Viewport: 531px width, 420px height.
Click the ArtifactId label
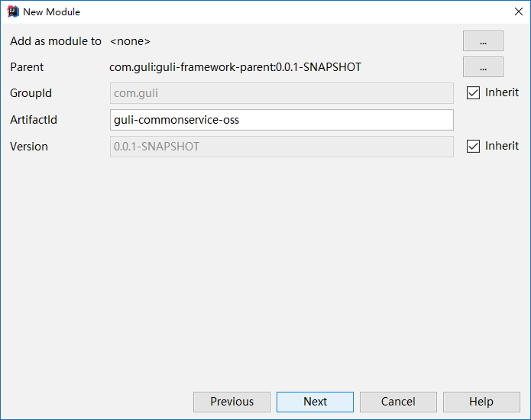[x=34, y=120]
